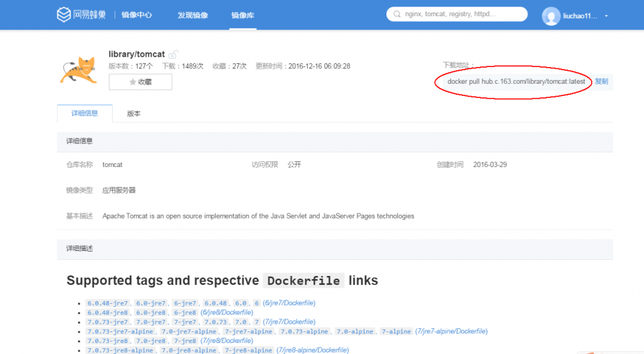Click the Apache Tomcat description text

pyautogui.click(x=258, y=216)
